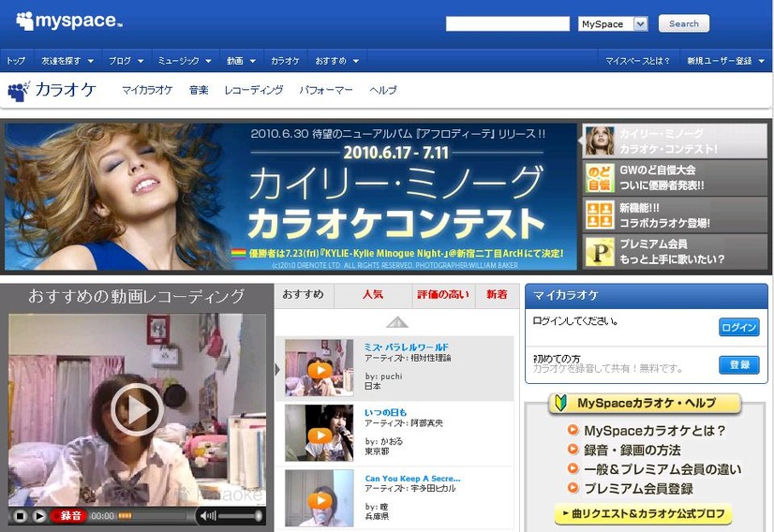Image resolution: width=774 pixels, height=532 pixels.
Task: Click the カラオケ section logo icon
Action: pyautogui.click(x=19, y=91)
